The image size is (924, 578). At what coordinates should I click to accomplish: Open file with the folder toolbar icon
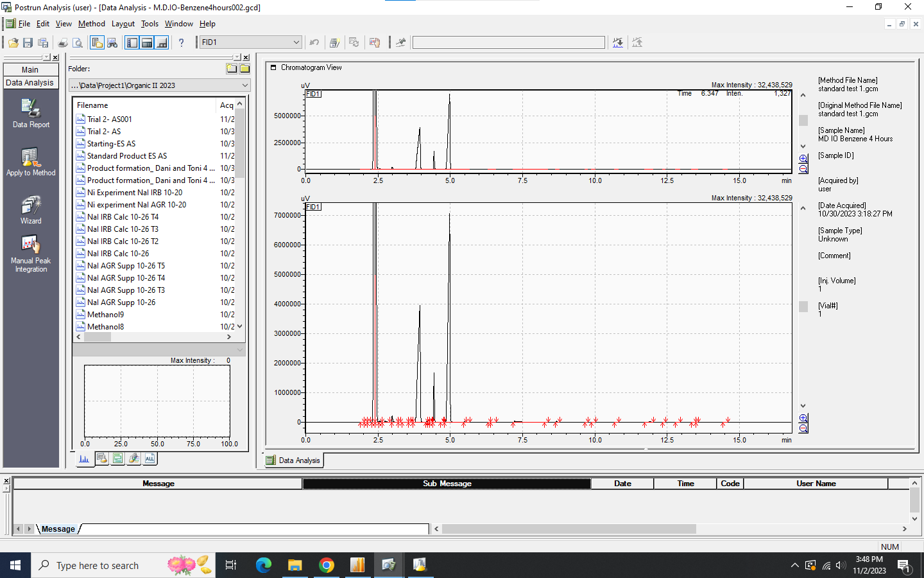point(13,42)
